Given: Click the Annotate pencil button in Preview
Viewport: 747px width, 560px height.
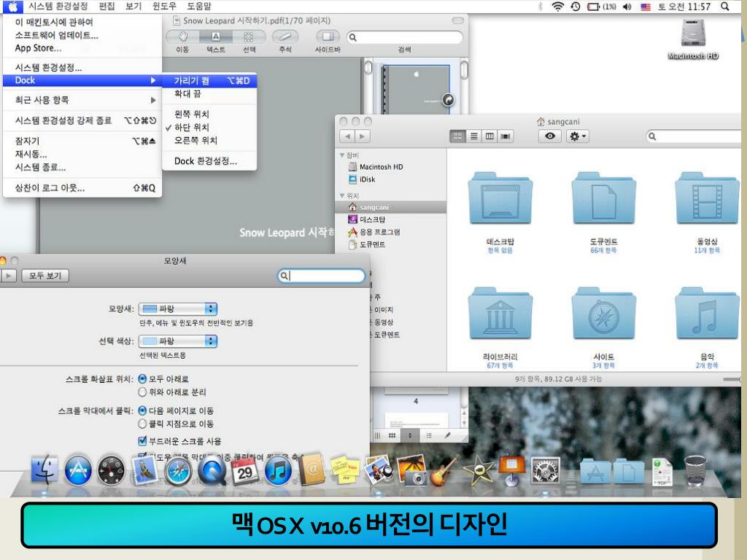Looking at the screenshot, I should (x=285, y=36).
